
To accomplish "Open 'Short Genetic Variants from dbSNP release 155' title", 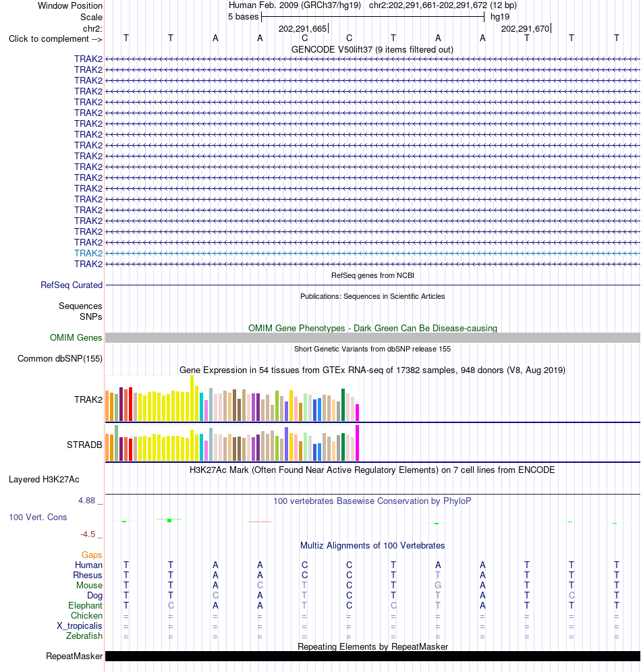I will 372,349.
